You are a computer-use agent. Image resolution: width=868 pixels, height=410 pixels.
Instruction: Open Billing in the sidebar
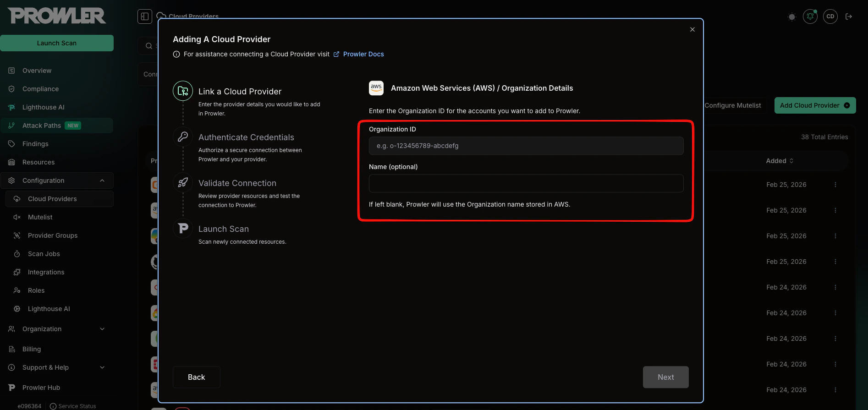pos(31,349)
